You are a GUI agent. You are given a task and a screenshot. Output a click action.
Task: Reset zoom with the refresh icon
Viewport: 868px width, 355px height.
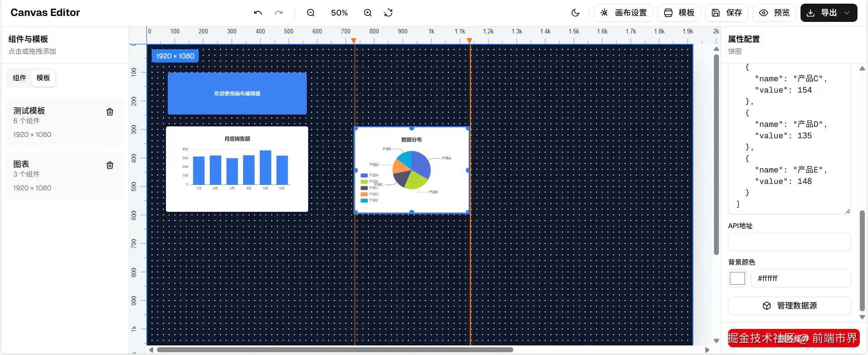388,13
